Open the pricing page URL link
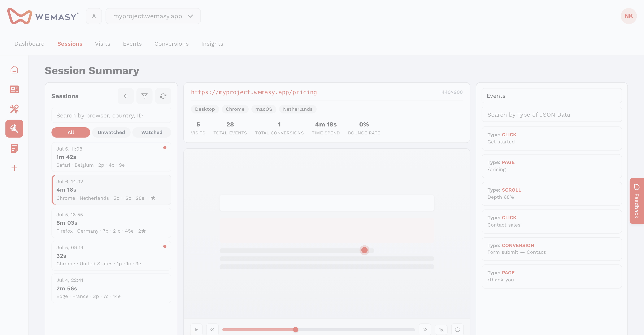Viewport: 644px width, 335px height. click(x=254, y=92)
